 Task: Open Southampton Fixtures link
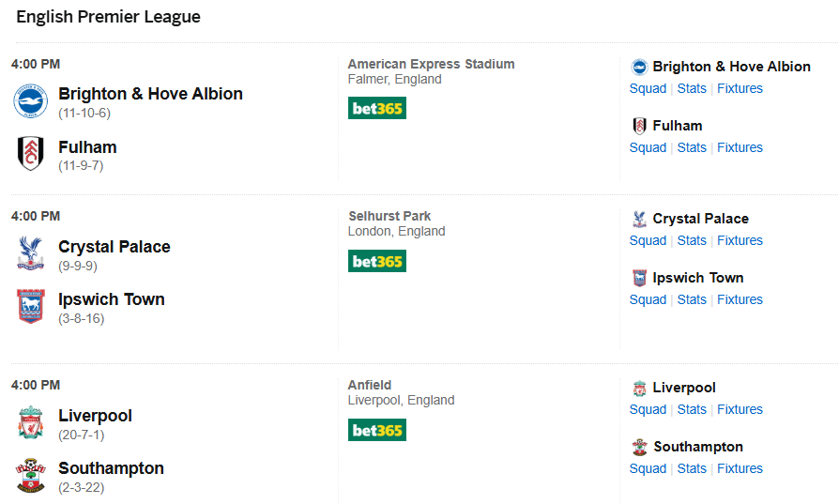pos(740,468)
